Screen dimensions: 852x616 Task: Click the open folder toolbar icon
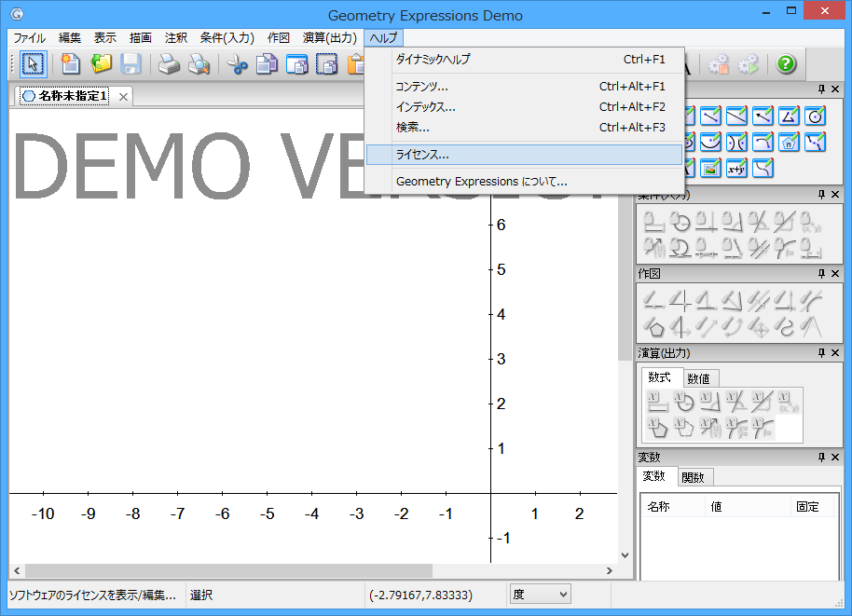[101, 64]
